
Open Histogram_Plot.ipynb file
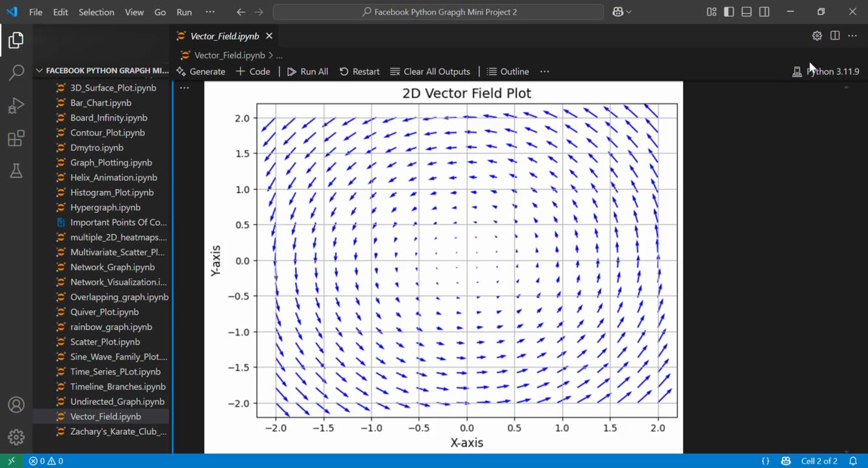click(112, 192)
